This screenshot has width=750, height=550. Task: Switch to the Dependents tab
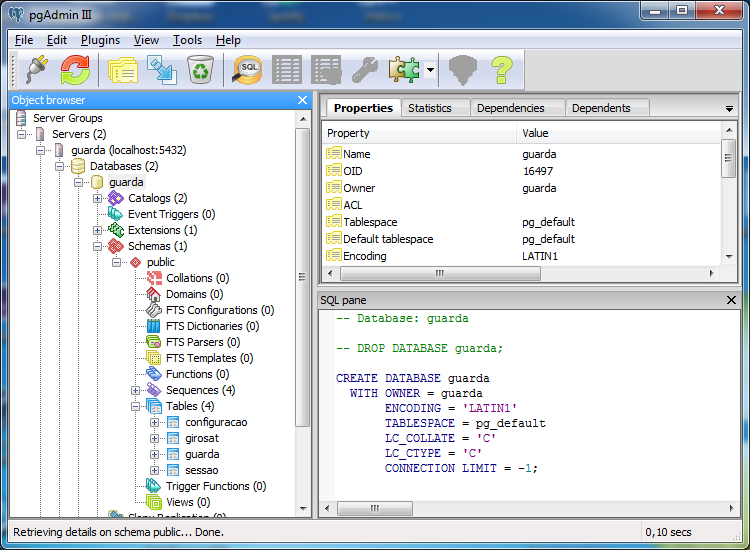[x=607, y=108]
